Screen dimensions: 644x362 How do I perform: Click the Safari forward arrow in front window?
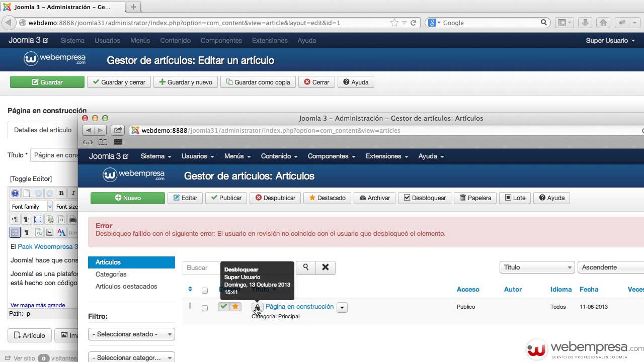click(x=100, y=130)
